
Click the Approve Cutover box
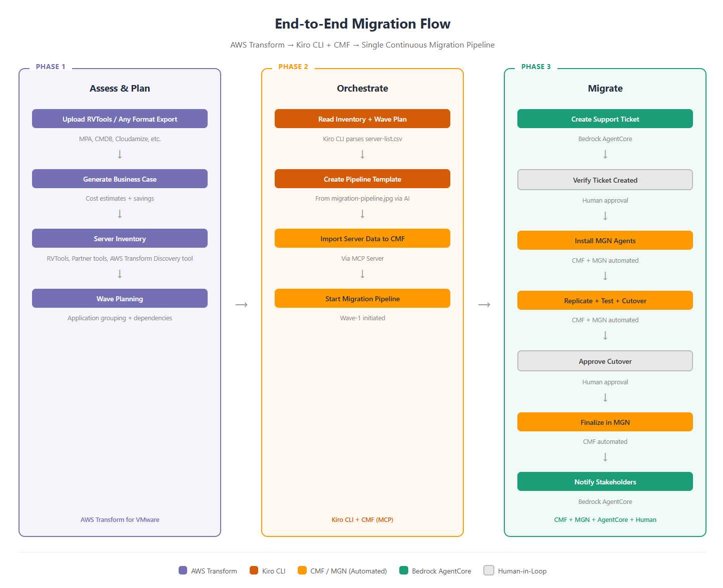[x=605, y=361]
